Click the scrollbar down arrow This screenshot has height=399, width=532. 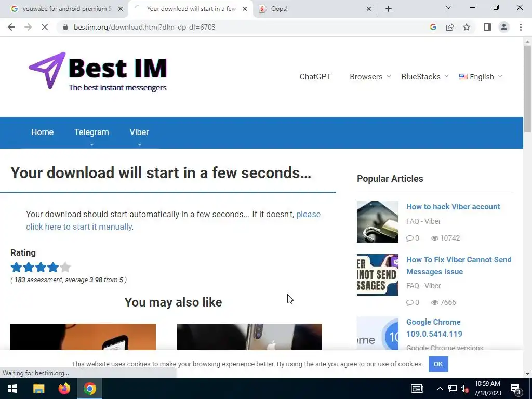pyautogui.click(x=527, y=374)
